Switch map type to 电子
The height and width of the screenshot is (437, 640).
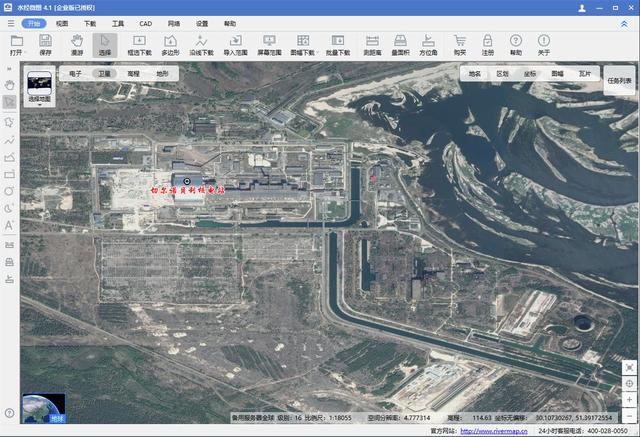click(x=76, y=73)
